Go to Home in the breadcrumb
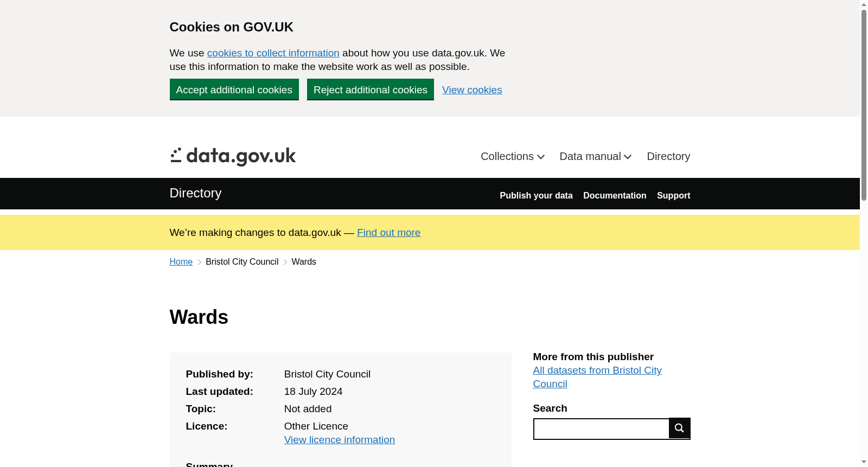Screen dimensions: 868x467 (181, 262)
